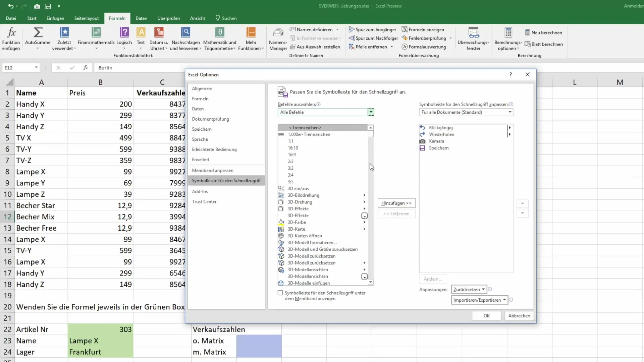Image resolution: width=644 pixels, height=362 pixels.
Task: Click the Abbrechen button
Action: (x=519, y=315)
